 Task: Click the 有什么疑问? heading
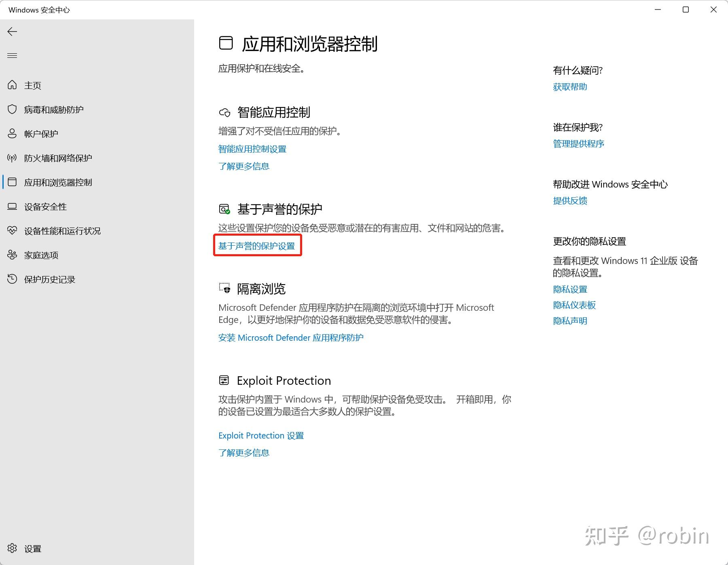(x=578, y=70)
